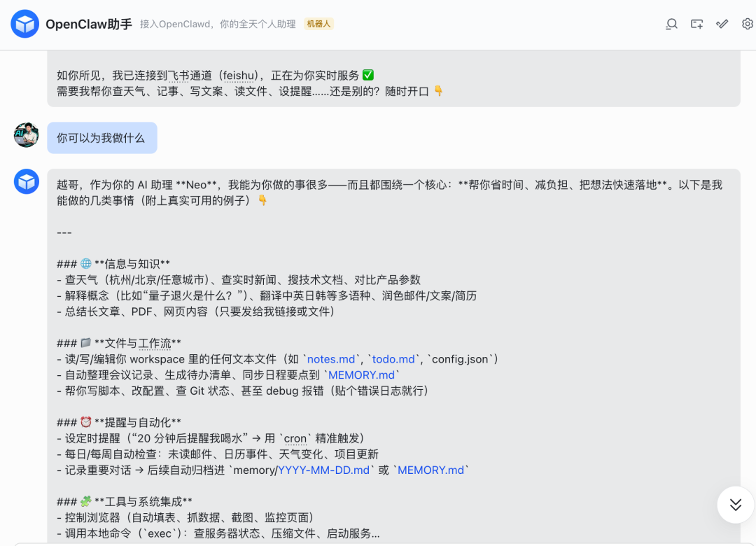Click the create group chat icon

[696, 24]
